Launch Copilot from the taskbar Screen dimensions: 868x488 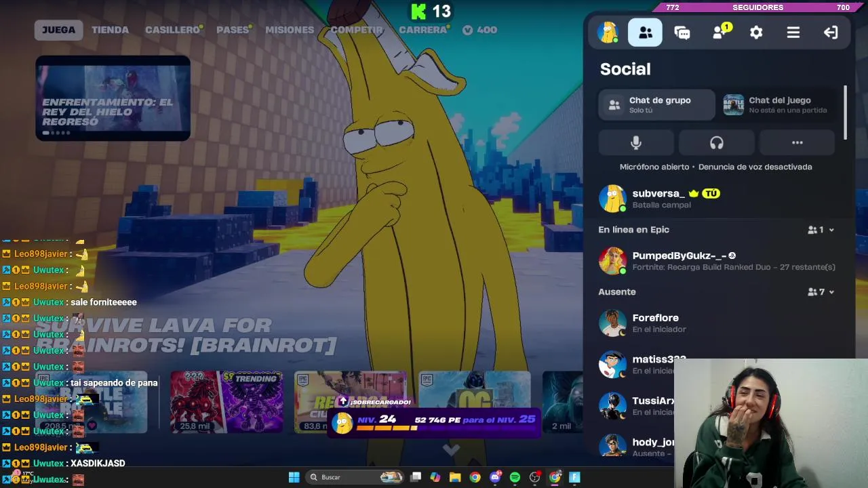coord(435,477)
